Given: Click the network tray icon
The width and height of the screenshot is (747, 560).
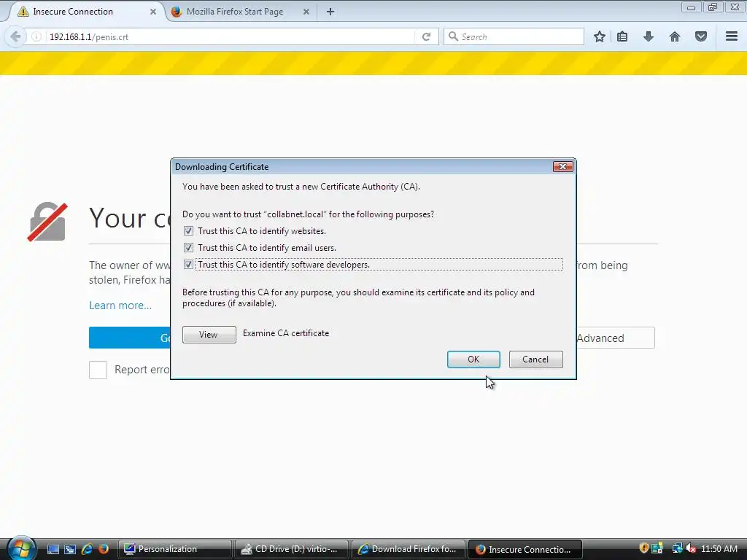Looking at the screenshot, I should coord(677,548).
